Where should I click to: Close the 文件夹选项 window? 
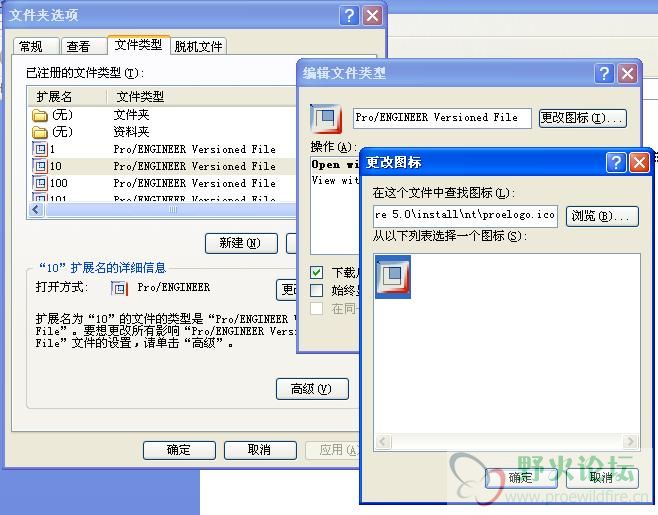click(372, 16)
